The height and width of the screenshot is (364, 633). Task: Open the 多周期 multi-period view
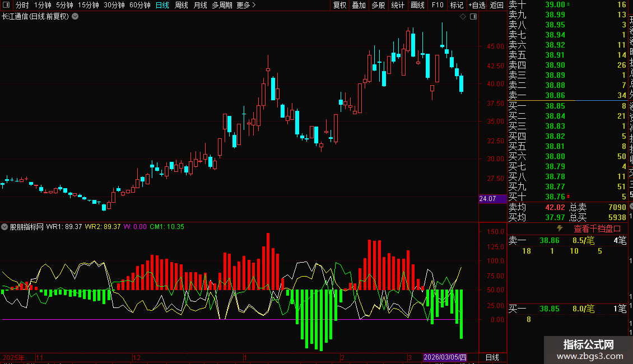pos(222,5)
